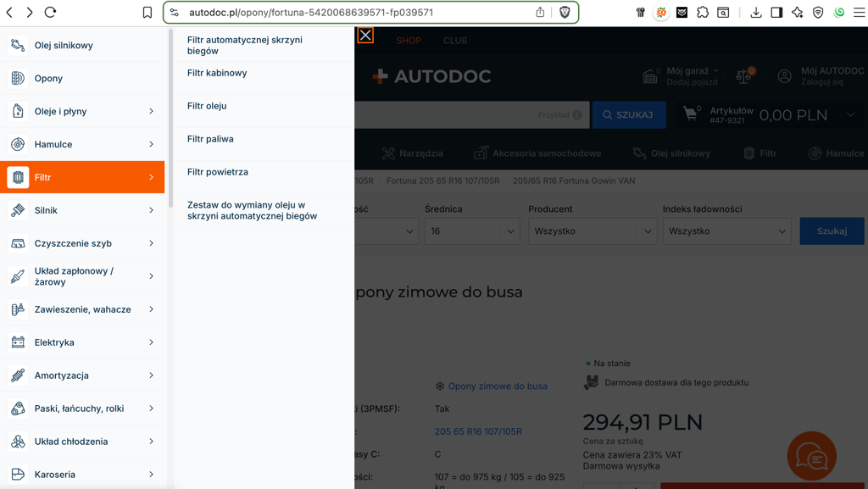Click the Opony tire icon in sidebar
868x489 pixels.
[x=18, y=78]
